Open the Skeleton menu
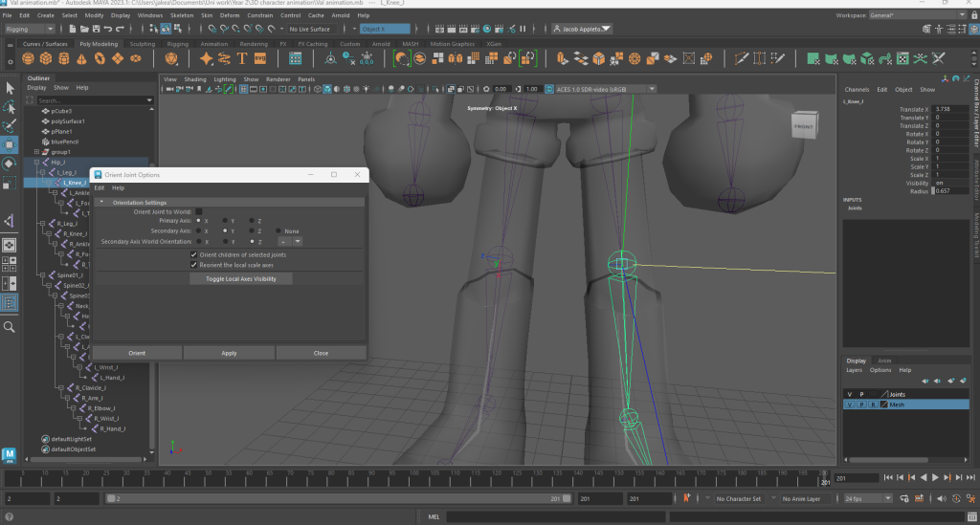980x525 pixels. click(x=180, y=15)
